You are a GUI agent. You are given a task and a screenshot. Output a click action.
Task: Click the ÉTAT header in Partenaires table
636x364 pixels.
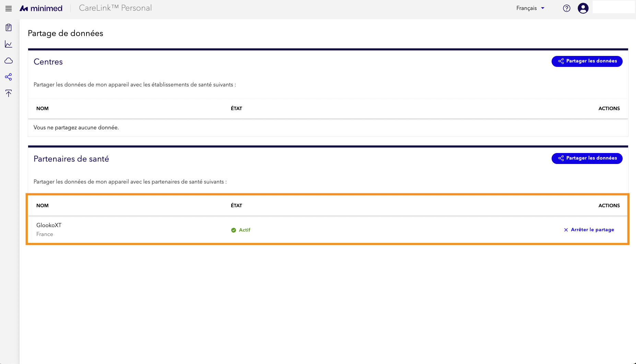(236, 206)
